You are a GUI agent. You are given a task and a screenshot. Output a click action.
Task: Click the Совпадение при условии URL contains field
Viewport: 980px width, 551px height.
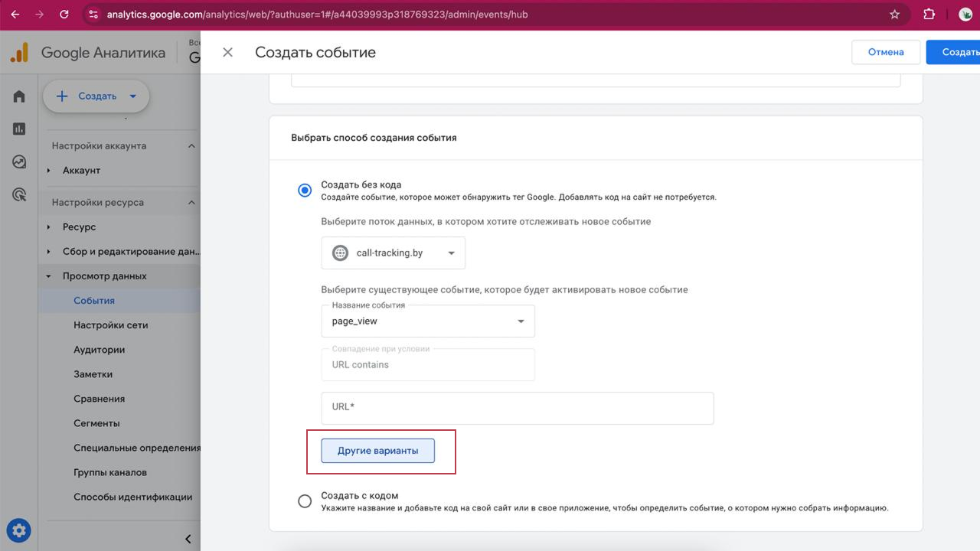(x=428, y=365)
